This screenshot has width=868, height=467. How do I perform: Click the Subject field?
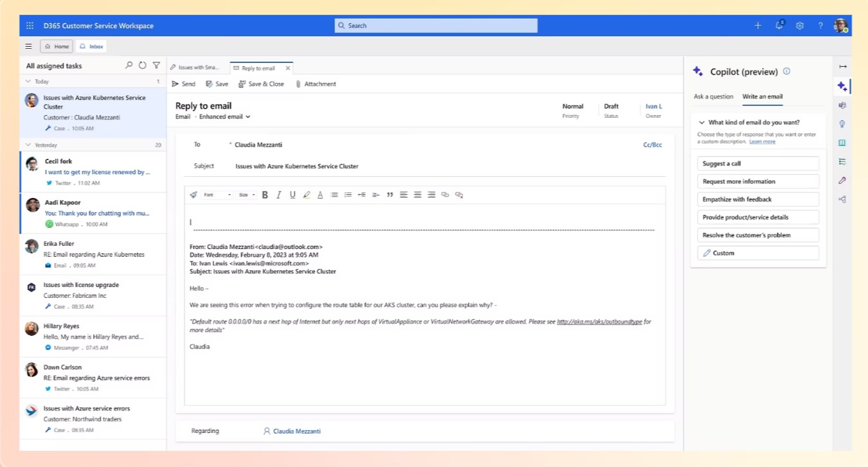pyautogui.click(x=450, y=166)
